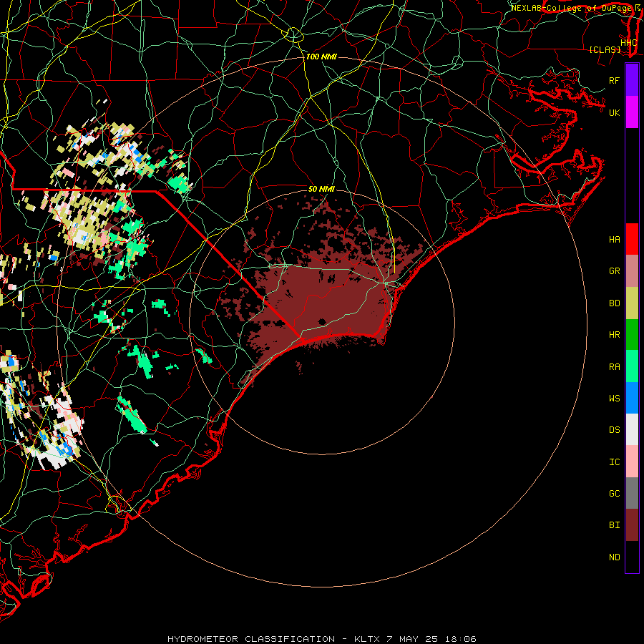Click the HR dark green swatch
The height and width of the screenshot is (644, 644).
tap(632, 334)
